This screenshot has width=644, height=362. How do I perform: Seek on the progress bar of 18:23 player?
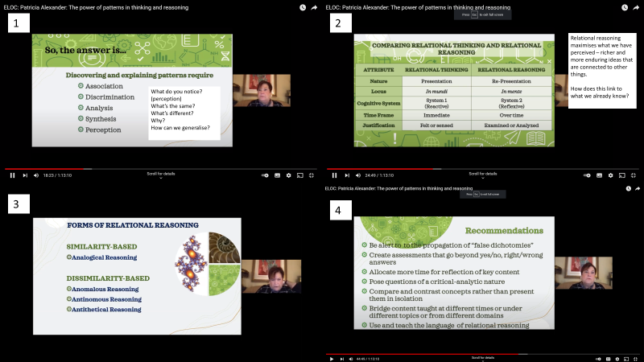click(x=160, y=169)
